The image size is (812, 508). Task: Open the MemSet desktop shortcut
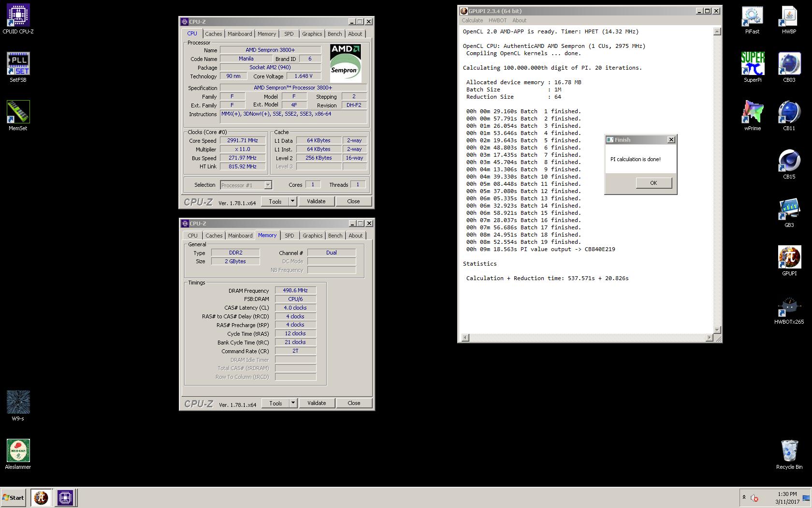(x=18, y=116)
